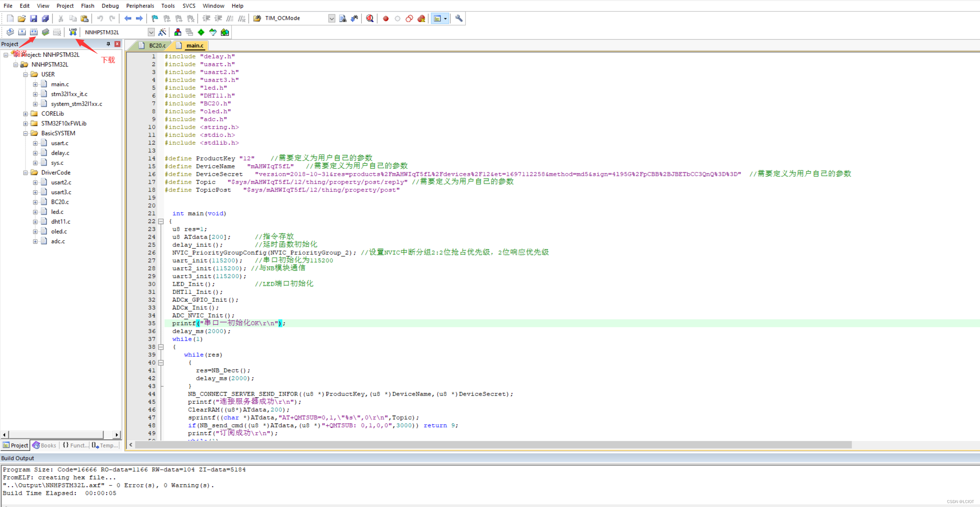Click the Comment selection icon
Image resolution: width=980 pixels, height=507 pixels.
230,18
